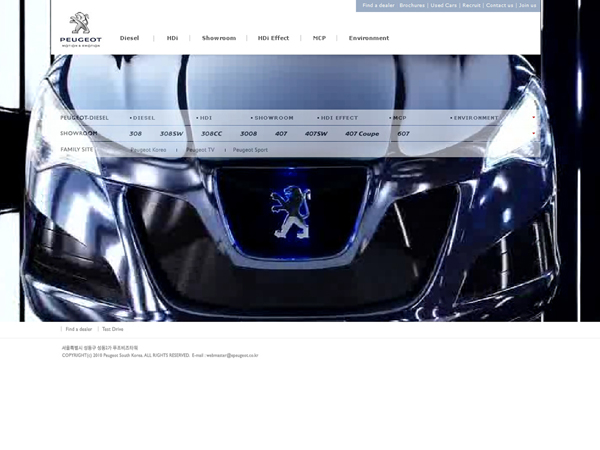Select HDi Effect in the top navigation
The image size is (600, 450).
point(273,38)
